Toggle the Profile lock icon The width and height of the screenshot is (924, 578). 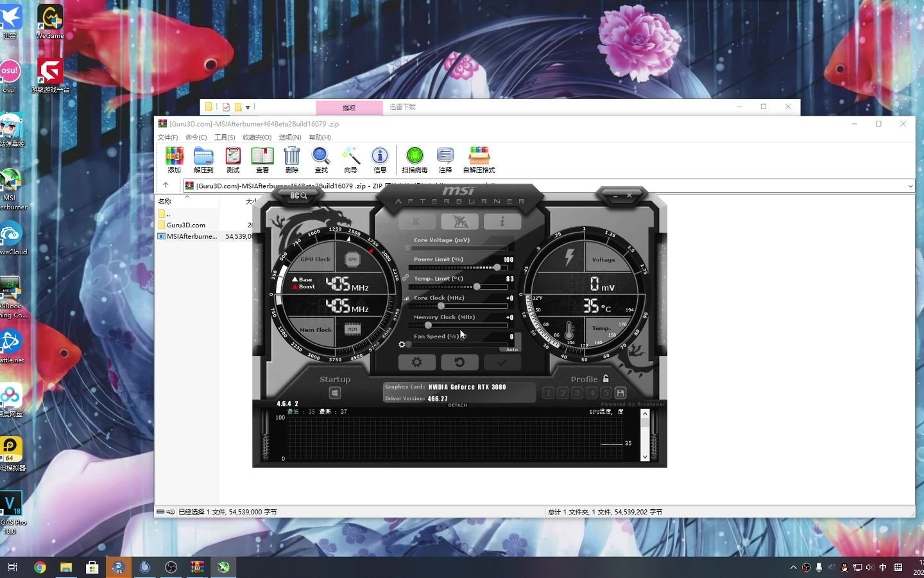pos(606,379)
